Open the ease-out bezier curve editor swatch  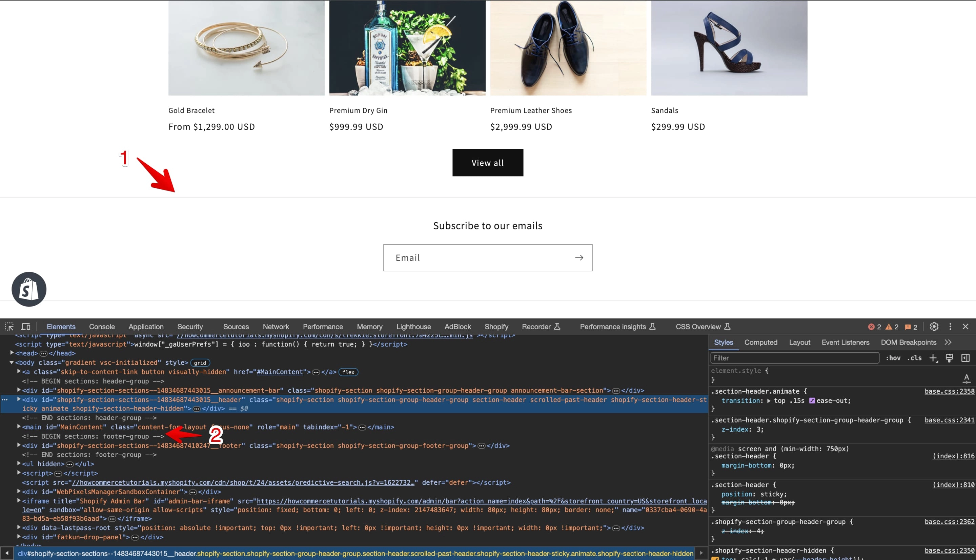pos(812,401)
